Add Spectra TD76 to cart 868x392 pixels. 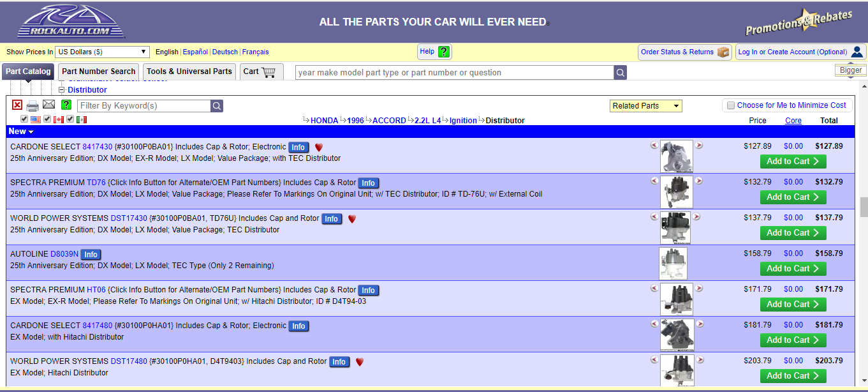793,197
